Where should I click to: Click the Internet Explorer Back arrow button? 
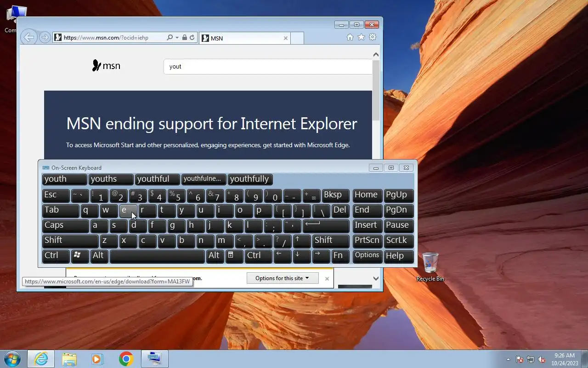tap(29, 37)
